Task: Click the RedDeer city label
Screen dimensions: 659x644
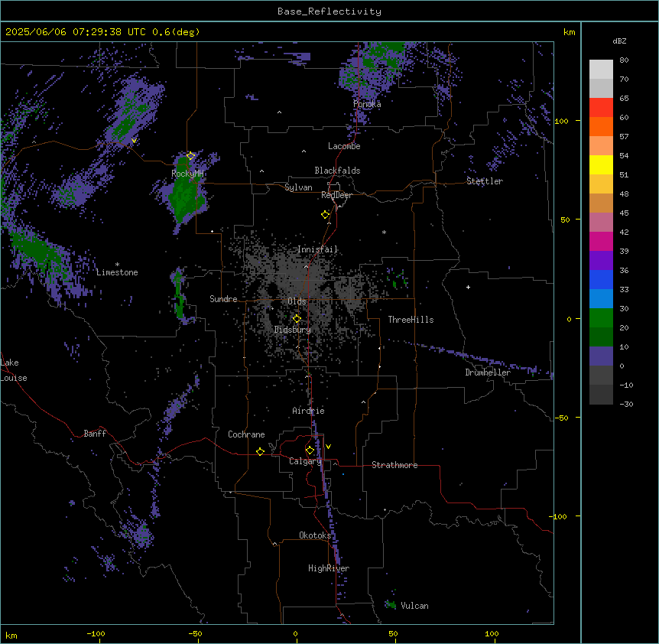Action: (336, 195)
